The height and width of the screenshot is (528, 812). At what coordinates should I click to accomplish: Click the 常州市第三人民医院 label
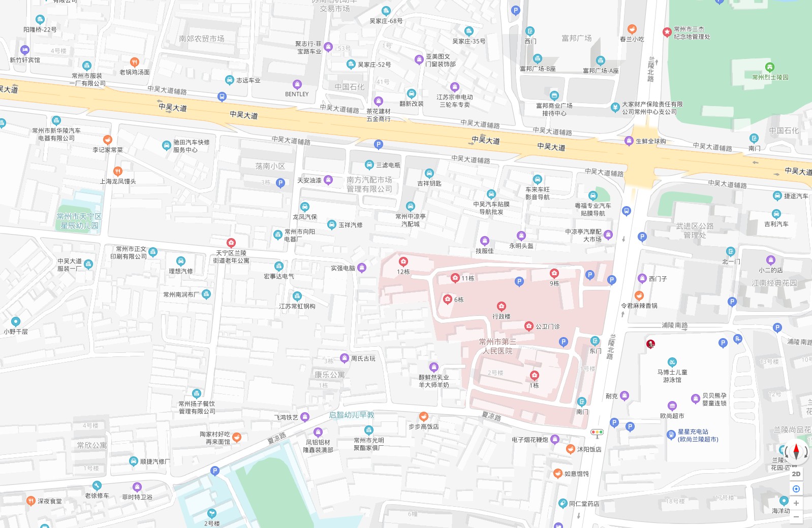click(x=497, y=346)
